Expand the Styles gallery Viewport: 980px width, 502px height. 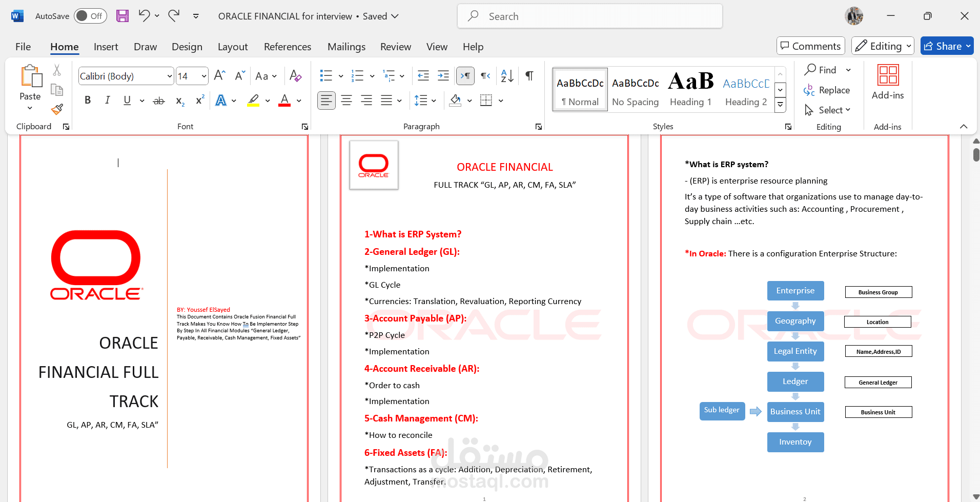tap(780, 106)
